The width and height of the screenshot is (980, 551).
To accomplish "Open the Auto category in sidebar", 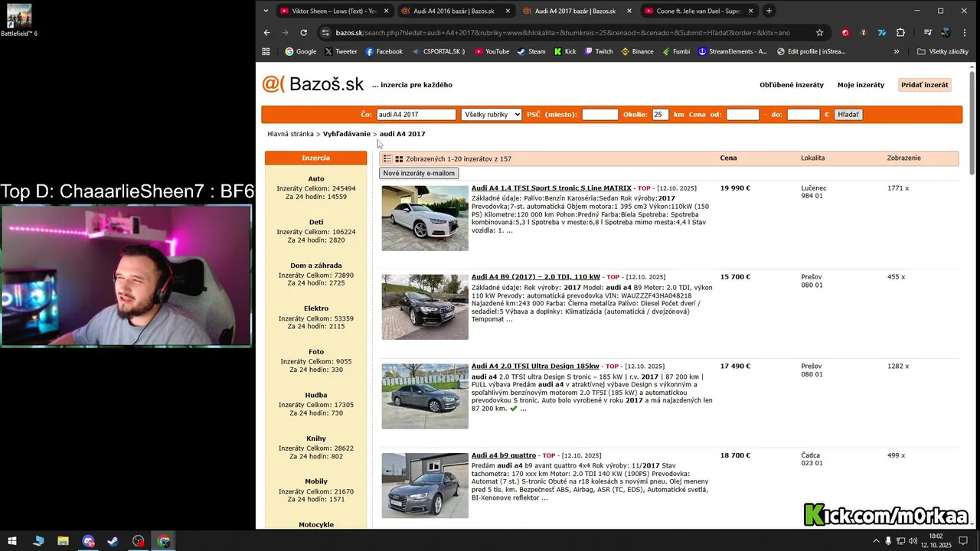I will pos(316,179).
